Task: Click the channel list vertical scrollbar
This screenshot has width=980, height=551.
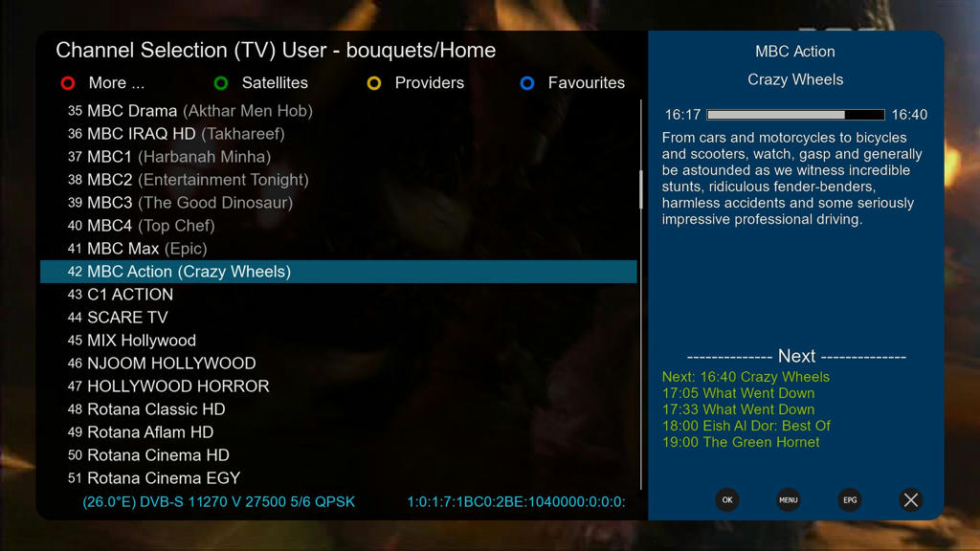Action: (x=641, y=295)
